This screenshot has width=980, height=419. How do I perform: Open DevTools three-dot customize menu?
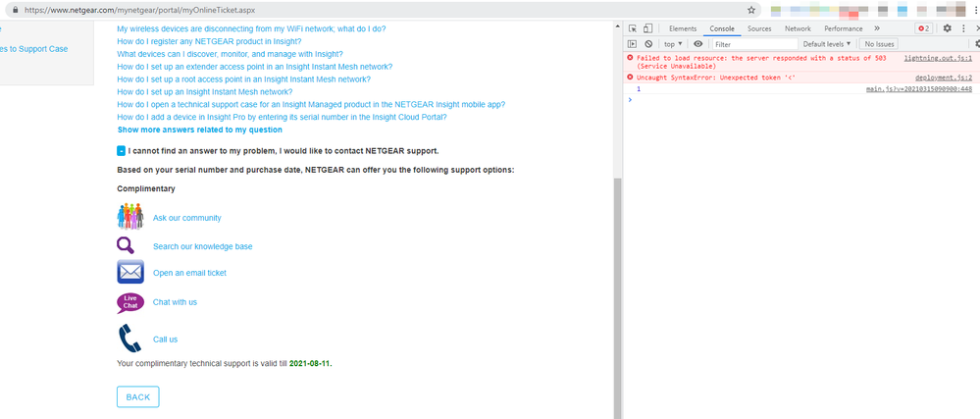coord(962,28)
